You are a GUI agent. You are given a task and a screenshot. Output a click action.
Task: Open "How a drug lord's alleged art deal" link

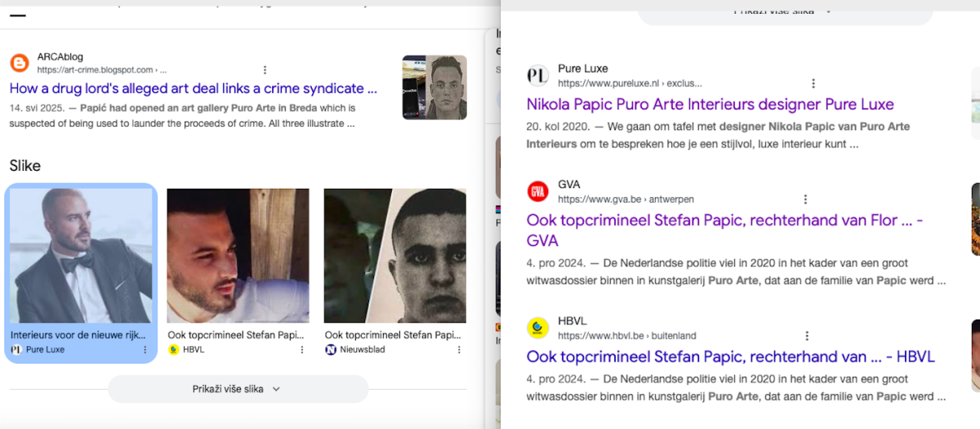[x=193, y=88]
